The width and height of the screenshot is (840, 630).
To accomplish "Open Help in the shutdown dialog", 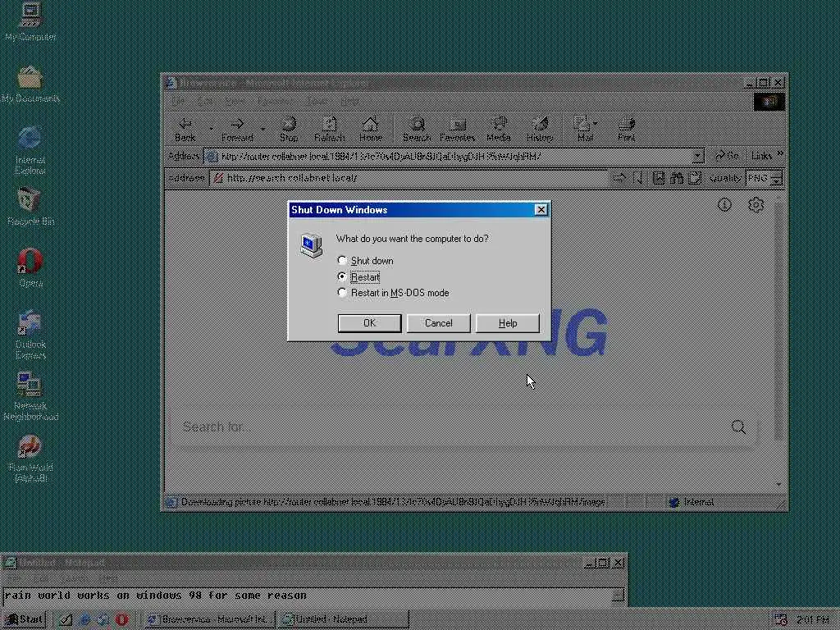I will click(x=507, y=323).
